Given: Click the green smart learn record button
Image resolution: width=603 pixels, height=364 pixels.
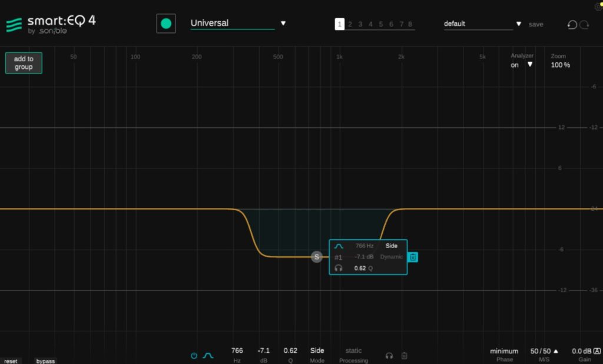Looking at the screenshot, I should [166, 24].
